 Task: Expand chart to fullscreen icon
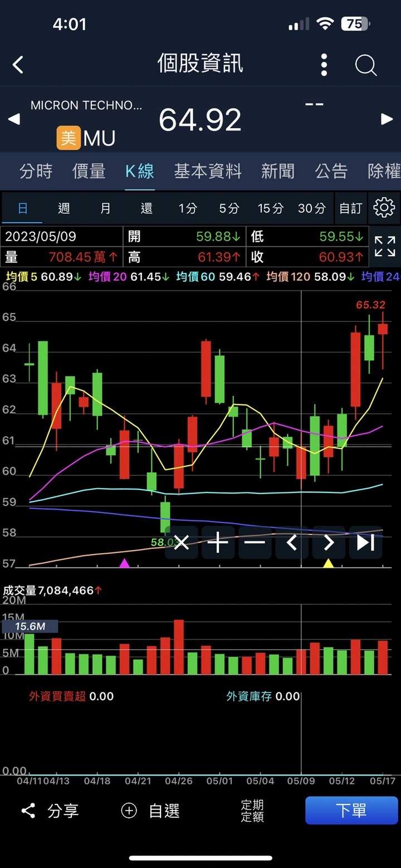(385, 246)
